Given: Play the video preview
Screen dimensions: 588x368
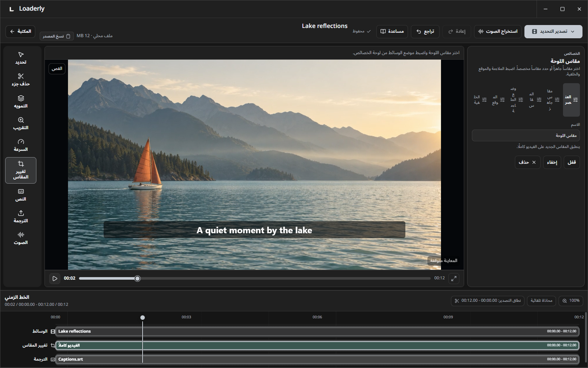Looking at the screenshot, I should click(55, 278).
